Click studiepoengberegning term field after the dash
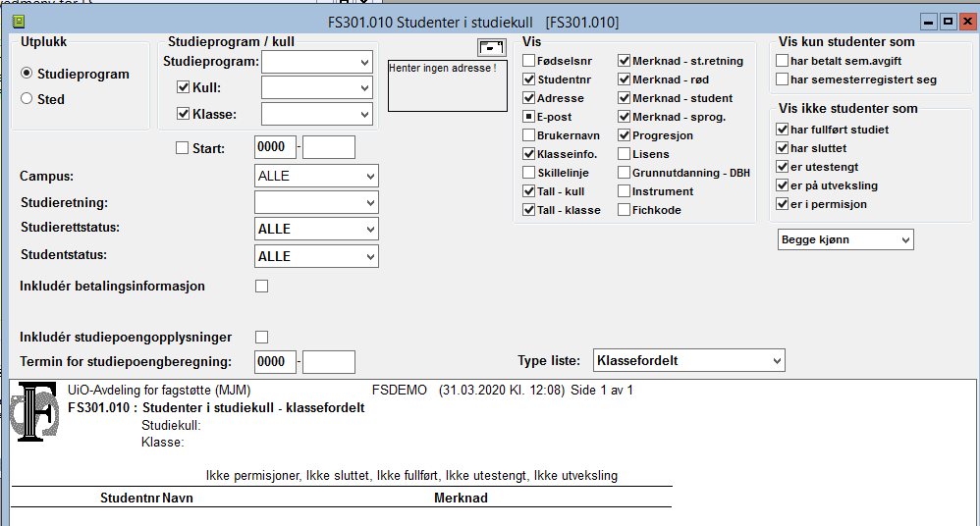Viewport: 980px width, 526px height. pyautogui.click(x=329, y=362)
